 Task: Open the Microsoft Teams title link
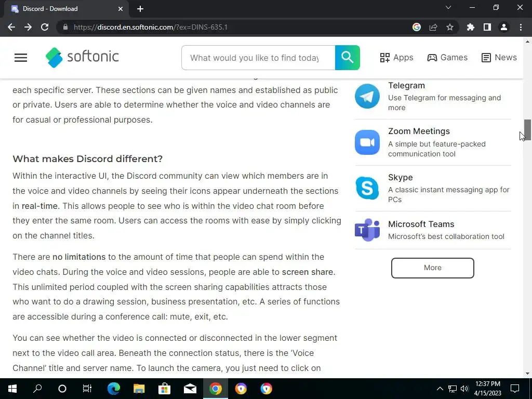point(421,224)
